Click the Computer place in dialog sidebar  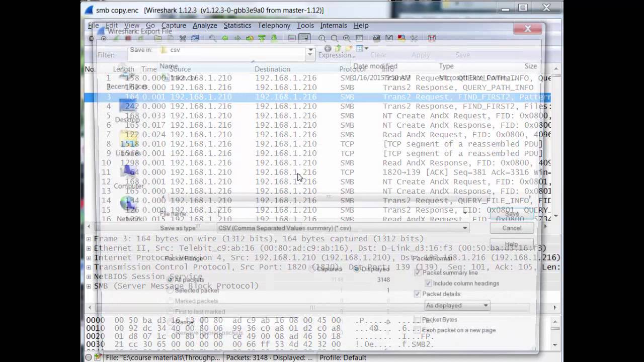point(129,177)
